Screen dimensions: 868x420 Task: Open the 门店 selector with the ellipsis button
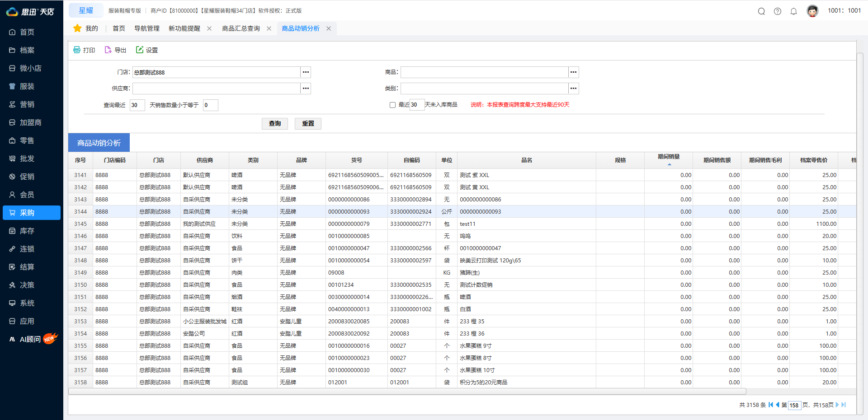(306, 72)
